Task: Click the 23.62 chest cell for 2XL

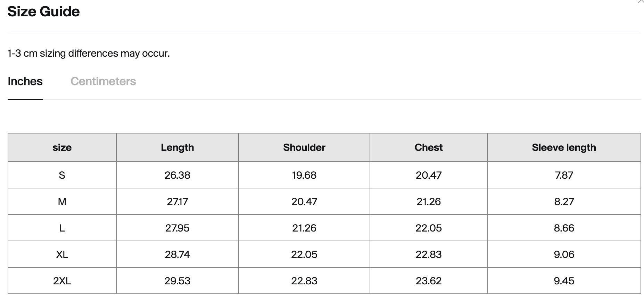Action: 428,281
